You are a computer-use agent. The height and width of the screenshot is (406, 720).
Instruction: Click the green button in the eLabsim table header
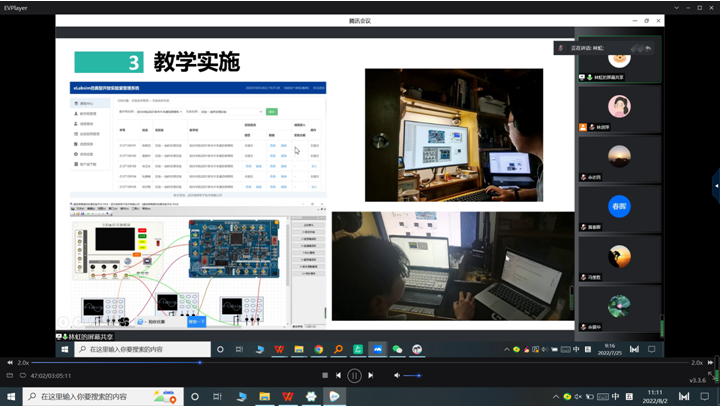pyautogui.click(x=272, y=112)
